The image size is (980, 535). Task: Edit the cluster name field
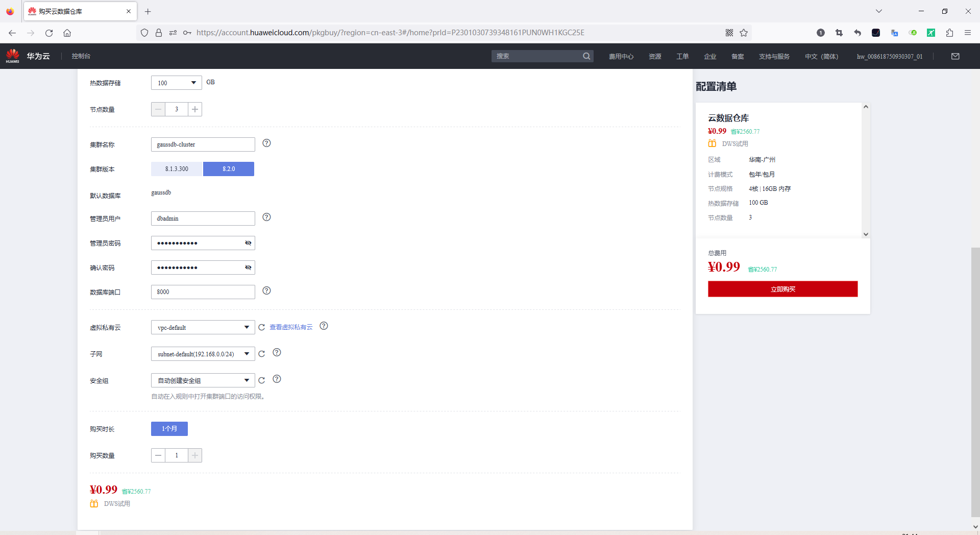[x=203, y=144]
